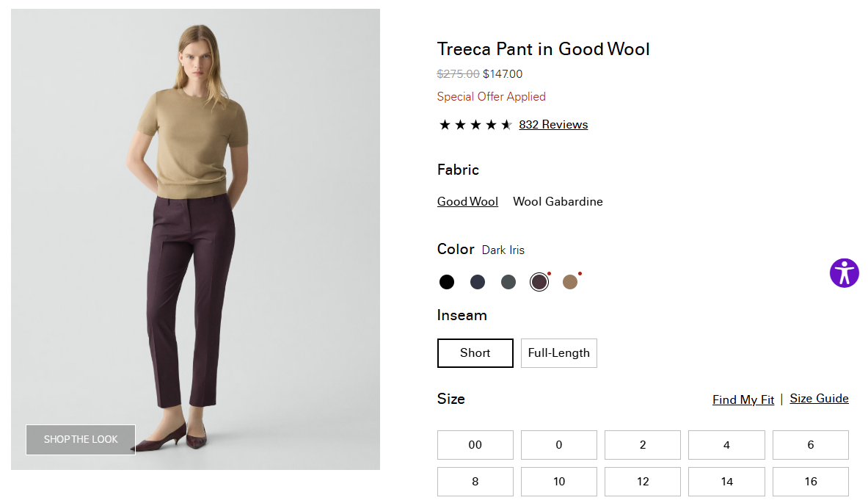Select the Dark Iris color swatch
868x503 pixels.
pyautogui.click(x=539, y=282)
